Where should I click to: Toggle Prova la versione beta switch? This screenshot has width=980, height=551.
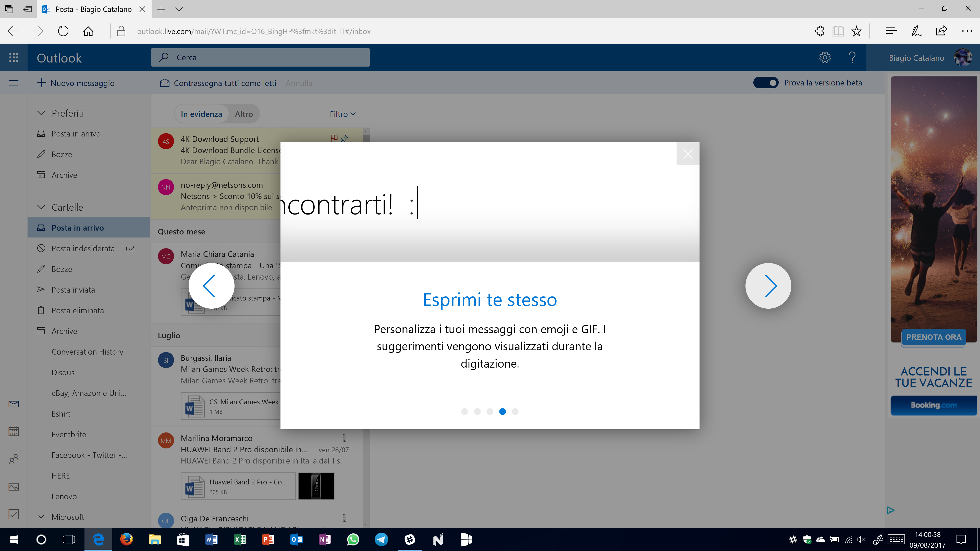765,82
